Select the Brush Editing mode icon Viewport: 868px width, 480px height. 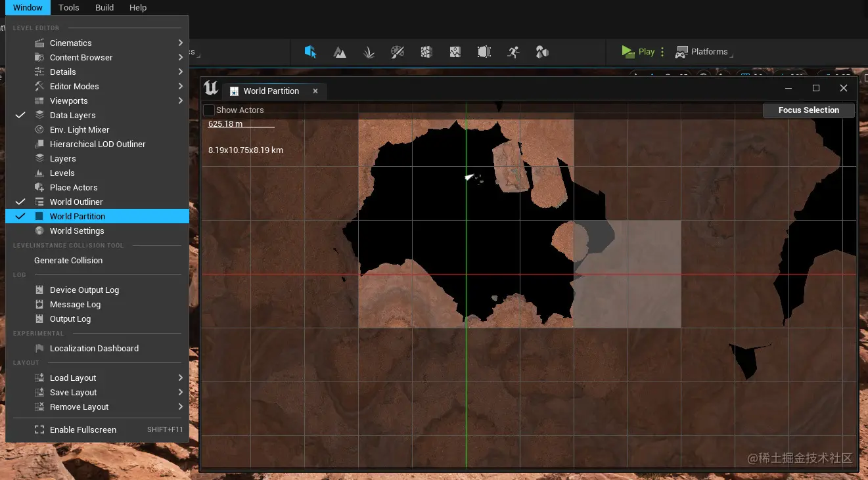(484, 52)
